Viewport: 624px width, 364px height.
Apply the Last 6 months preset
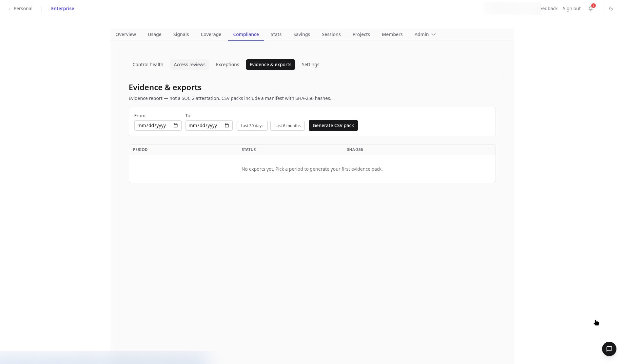pos(287,126)
